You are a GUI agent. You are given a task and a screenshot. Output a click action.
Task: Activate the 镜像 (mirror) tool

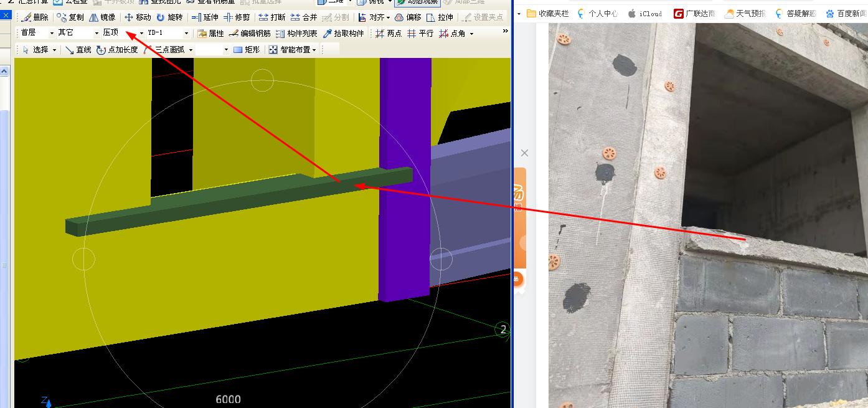pyautogui.click(x=102, y=17)
